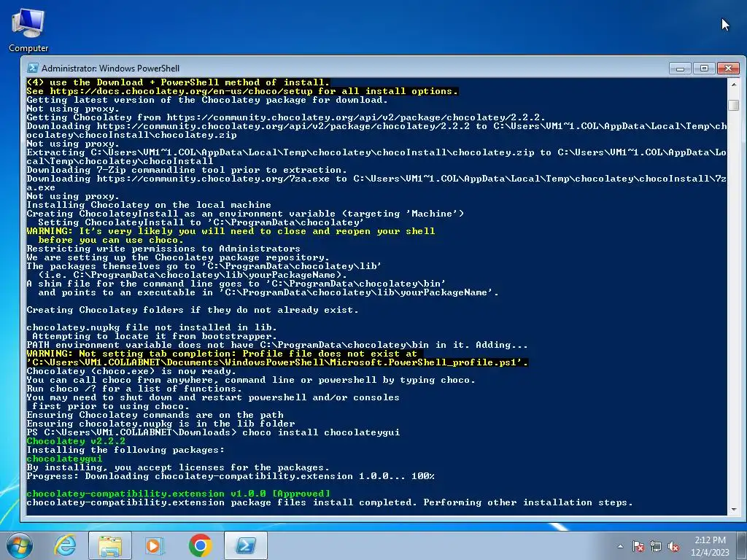Screen dimensions: 747x560
Task: Click the Microsoft.PowerShell_profile.ps1 path line
Action: 277,362
